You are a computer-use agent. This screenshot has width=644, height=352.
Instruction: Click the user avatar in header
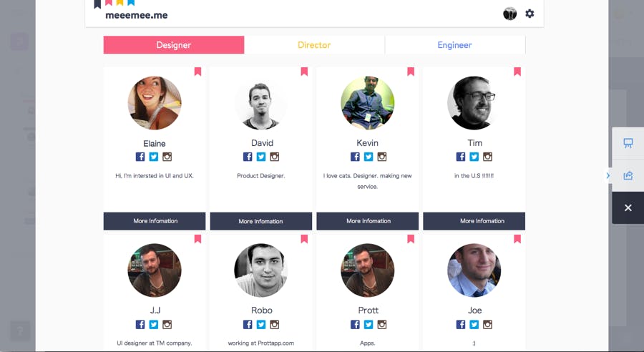(509, 14)
